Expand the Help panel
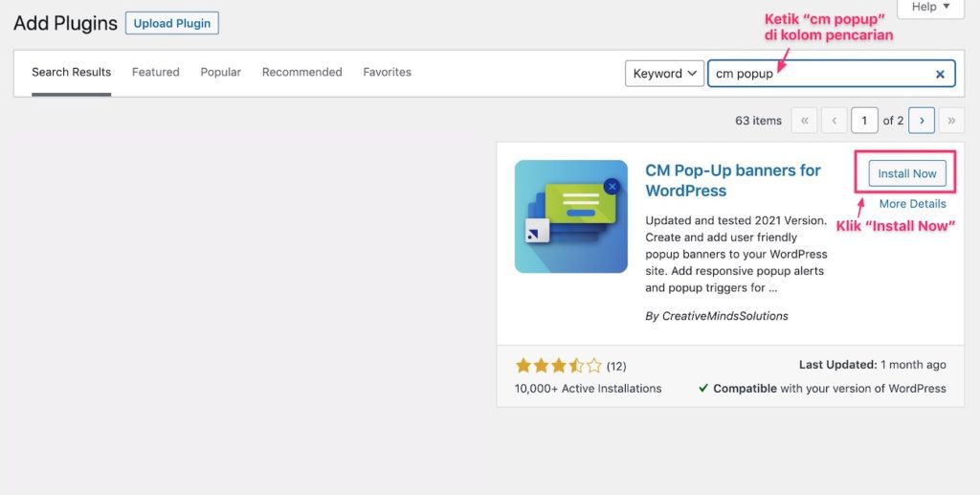980x495 pixels. point(930,8)
